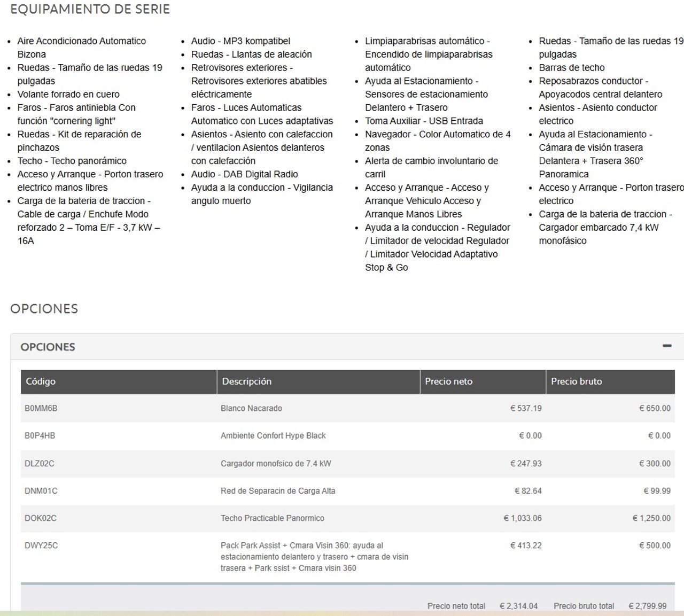
Task: Click the OPCIONES section heading above the panel
Action: [x=44, y=309]
